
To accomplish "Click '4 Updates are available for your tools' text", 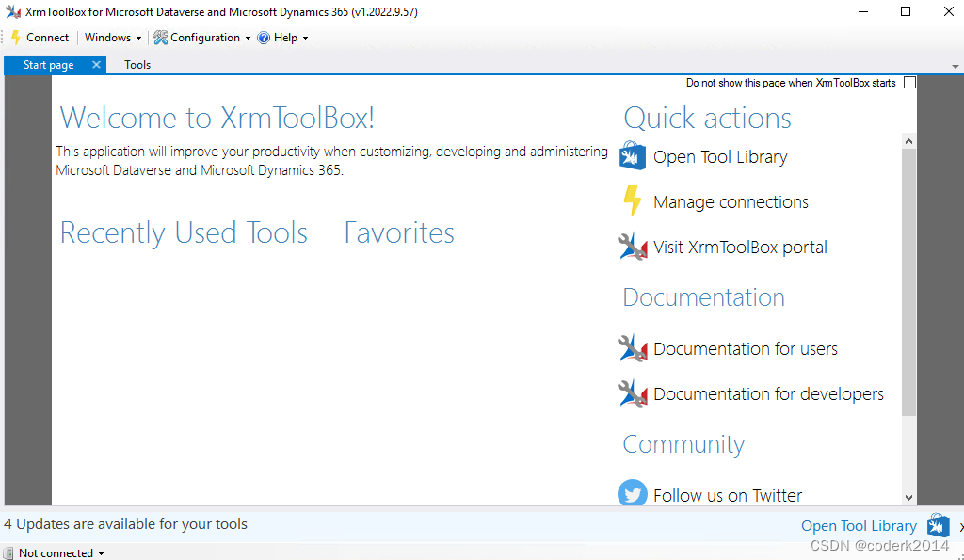I will (125, 523).
